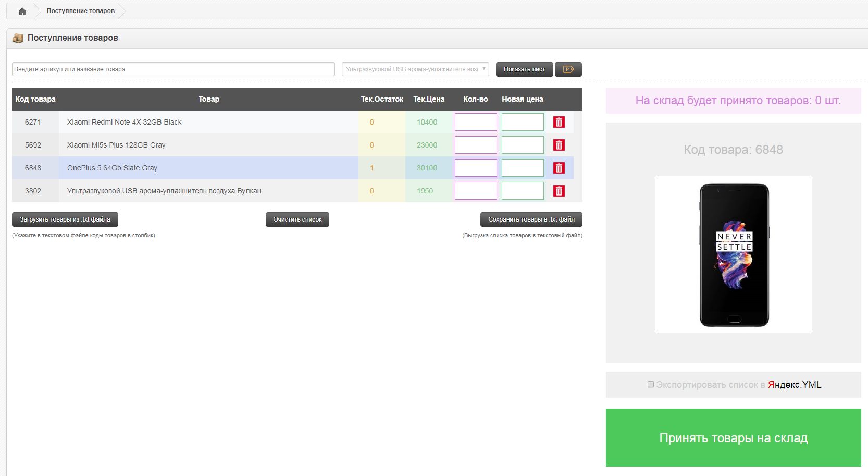
Task: Click the price tag icon button
Action: 568,69
